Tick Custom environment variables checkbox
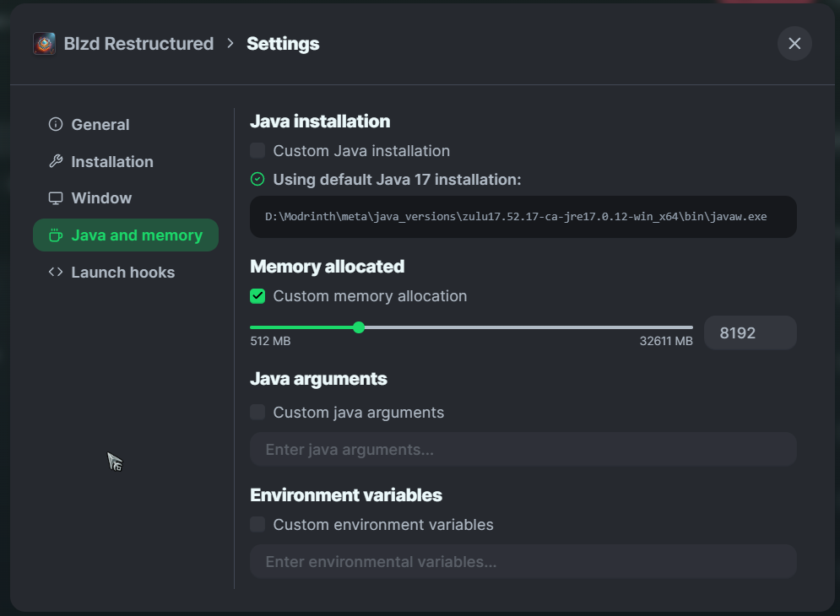The image size is (840, 616). coord(257,525)
